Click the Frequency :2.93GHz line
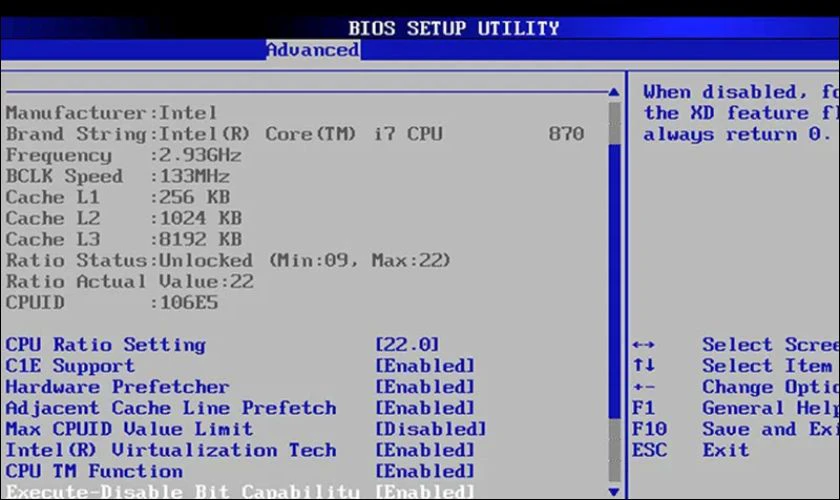The height and width of the screenshot is (500, 840). point(123,155)
